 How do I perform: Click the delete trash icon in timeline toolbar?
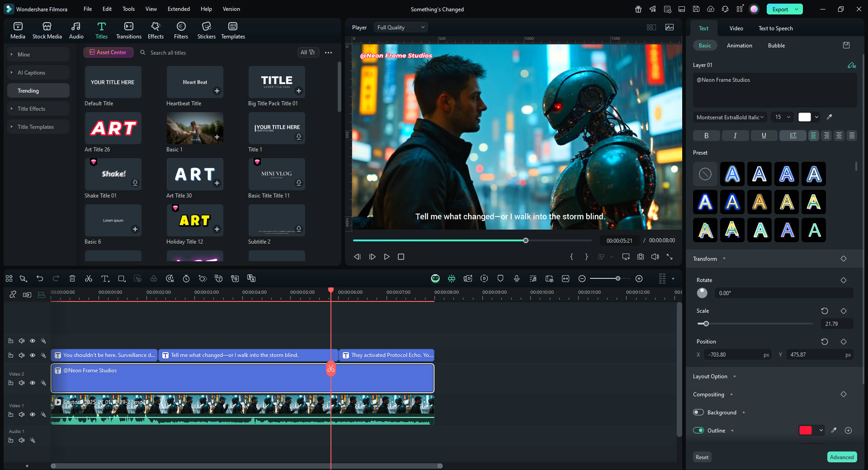click(72, 278)
